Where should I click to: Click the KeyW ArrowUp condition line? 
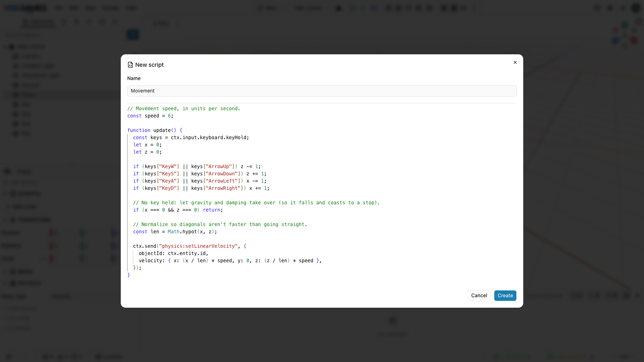point(197,167)
